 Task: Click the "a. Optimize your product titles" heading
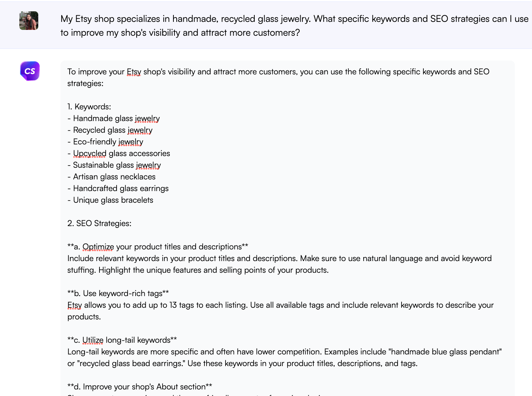pos(158,247)
